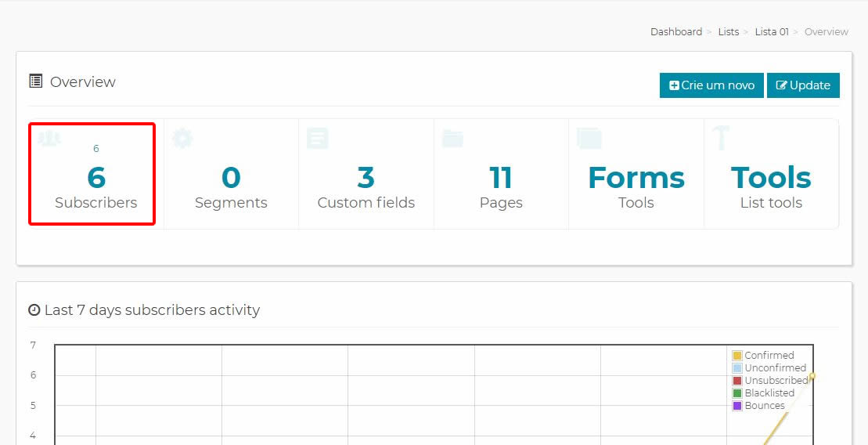Open Lista 01 breadcrumb link
Screen dimensions: 868x445
point(772,31)
